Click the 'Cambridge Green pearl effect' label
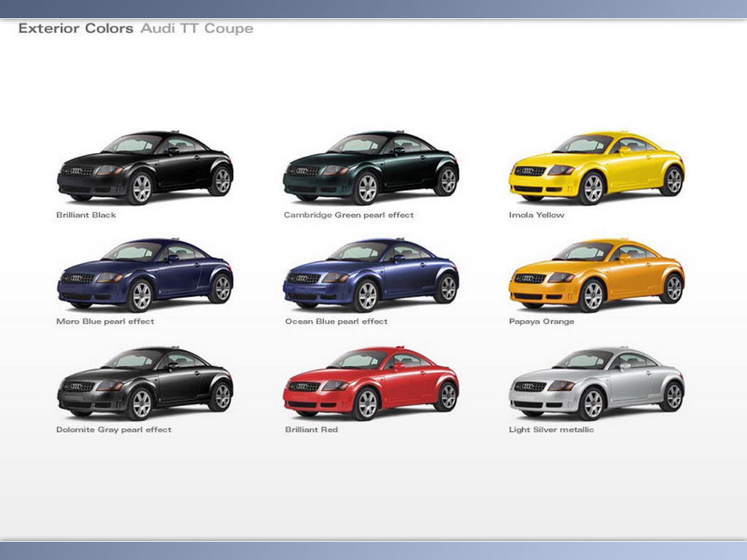 (x=349, y=215)
